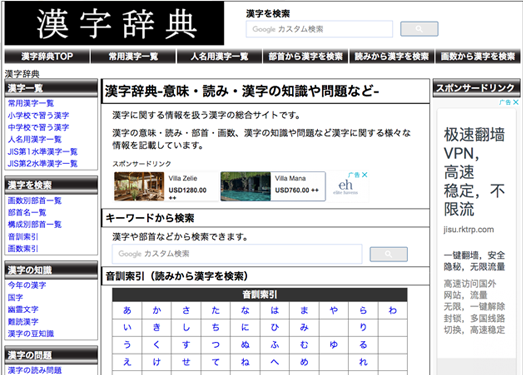This screenshot has width=523, height=375.
Task: Open 幽霊文字 link
Action: pyautogui.click(x=23, y=309)
